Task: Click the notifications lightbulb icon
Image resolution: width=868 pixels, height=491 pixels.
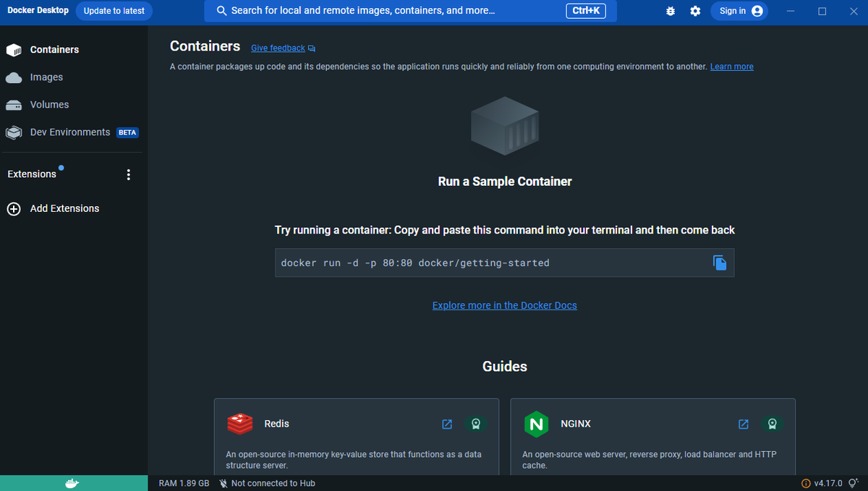Action: pyautogui.click(x=854, y=483)
